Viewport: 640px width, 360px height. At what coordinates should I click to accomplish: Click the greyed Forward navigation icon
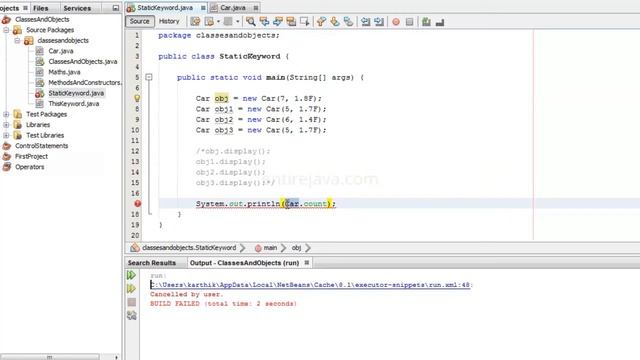pyautogui.click(x=228, y=22)
